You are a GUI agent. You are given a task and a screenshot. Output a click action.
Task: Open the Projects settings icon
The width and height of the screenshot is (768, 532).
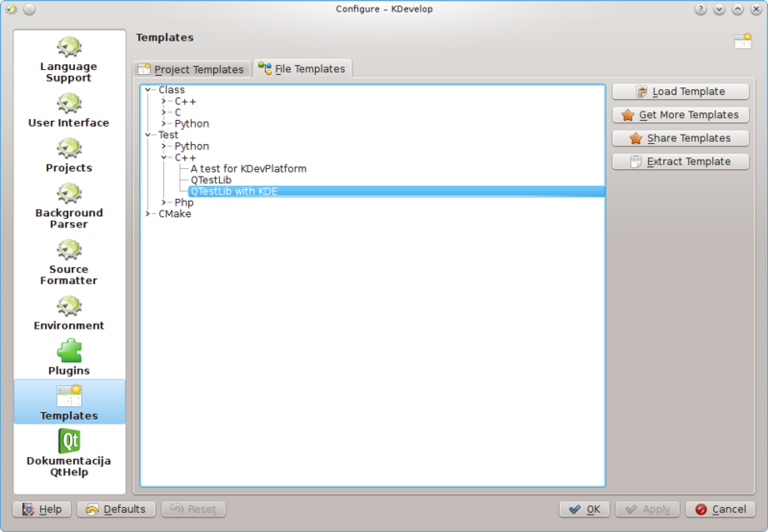[x=69, y=149]
